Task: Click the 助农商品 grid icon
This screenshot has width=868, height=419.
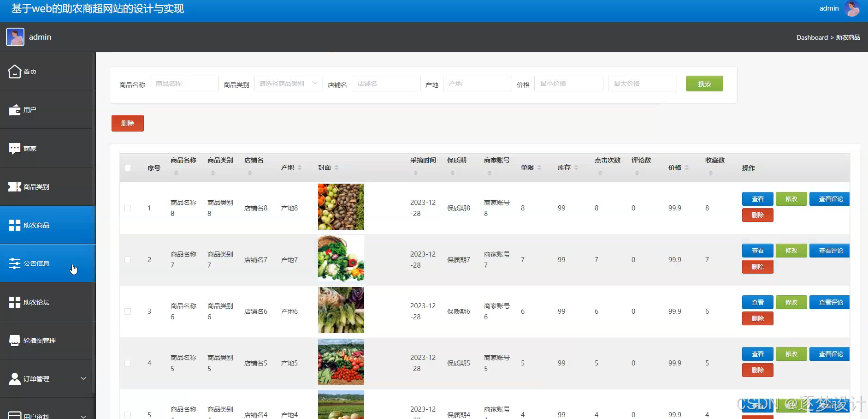Action: tap(15, 225)
